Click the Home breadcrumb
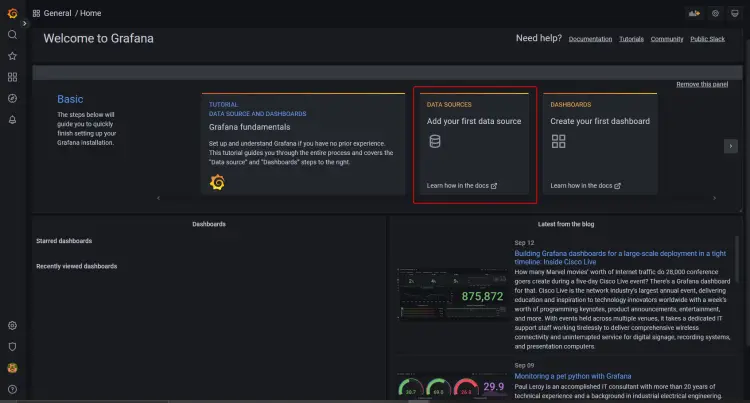Screen dimensions: 750x403 tap(90, 13)
